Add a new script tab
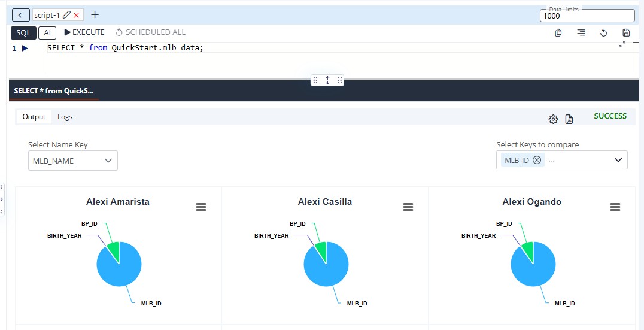 point(95,15)
